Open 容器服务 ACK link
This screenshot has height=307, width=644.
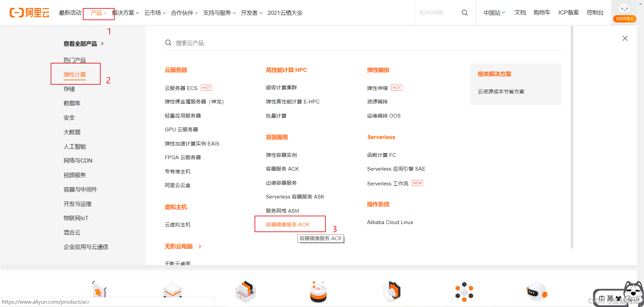point(282,169)
